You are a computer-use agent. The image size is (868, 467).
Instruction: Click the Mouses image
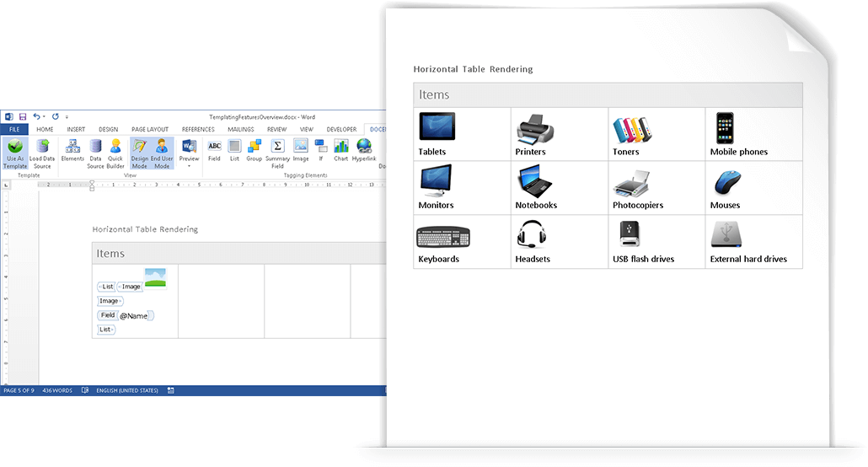[x=727, y=183]
